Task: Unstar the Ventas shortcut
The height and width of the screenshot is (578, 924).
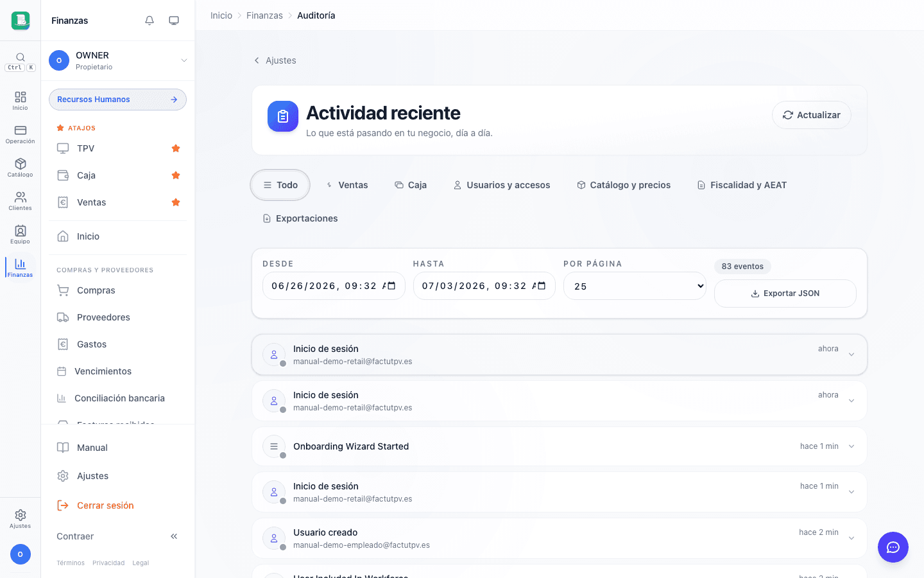Action: click(176, 202)
